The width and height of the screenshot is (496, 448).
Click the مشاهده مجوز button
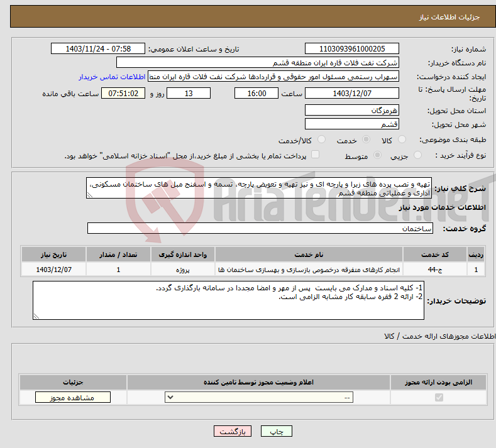(73, 397)
